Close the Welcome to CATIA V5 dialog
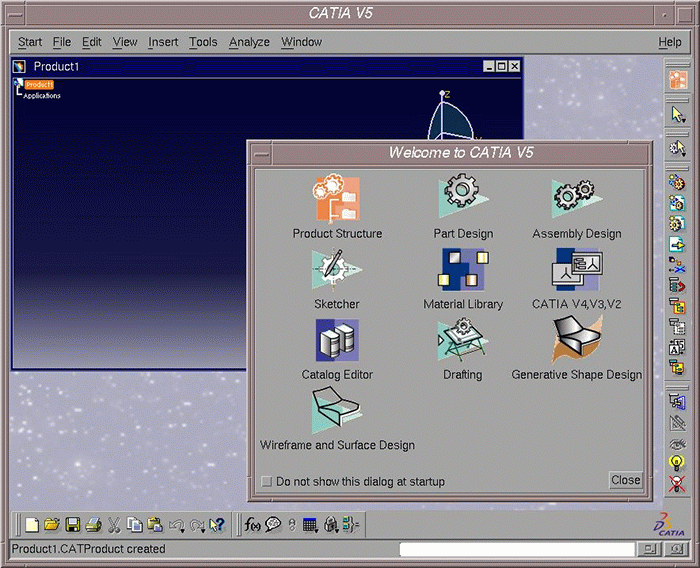700x568 pixels. [x=625, y=480]
